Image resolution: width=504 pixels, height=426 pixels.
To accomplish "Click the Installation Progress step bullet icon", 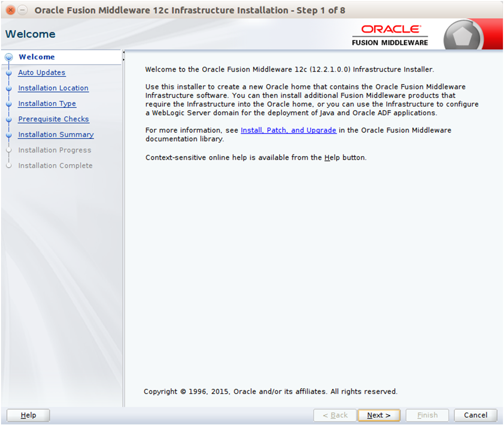I will (9, 150).
